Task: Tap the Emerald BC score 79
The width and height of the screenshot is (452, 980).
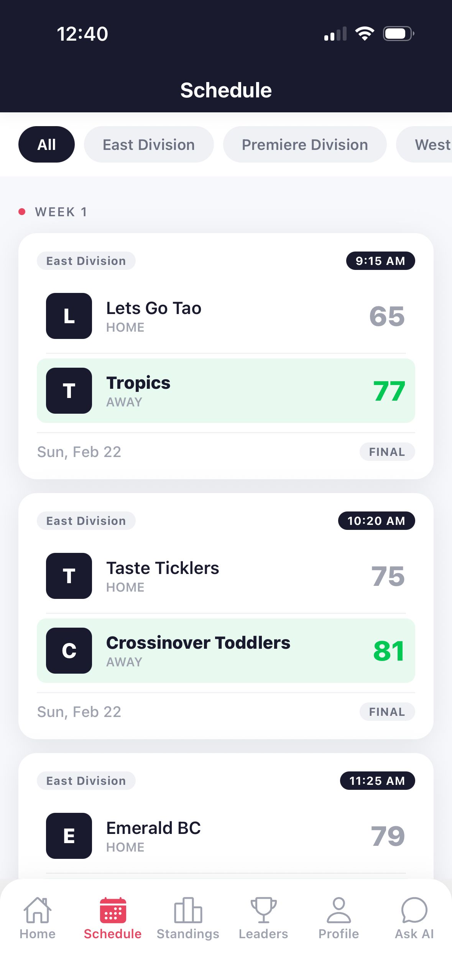Action: (x=388, y=836)
